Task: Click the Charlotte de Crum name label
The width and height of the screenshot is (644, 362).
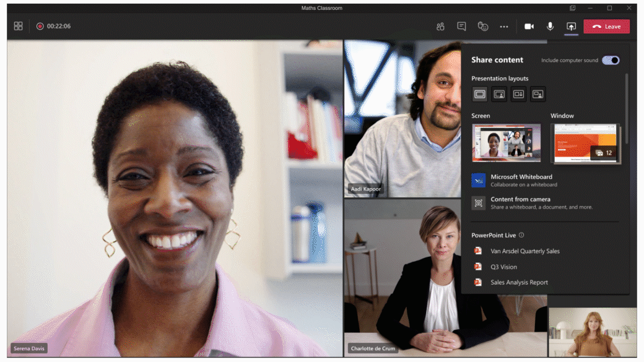Action: point(373,348)
